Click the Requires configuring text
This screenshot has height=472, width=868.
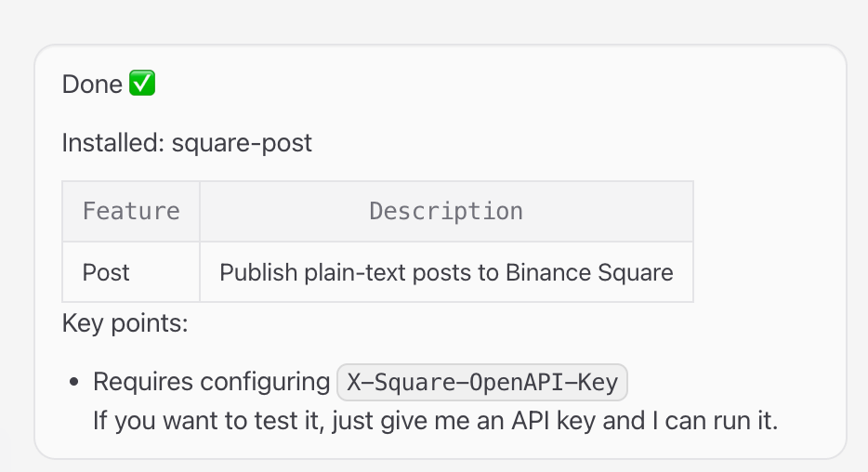(x=211, y=382)
